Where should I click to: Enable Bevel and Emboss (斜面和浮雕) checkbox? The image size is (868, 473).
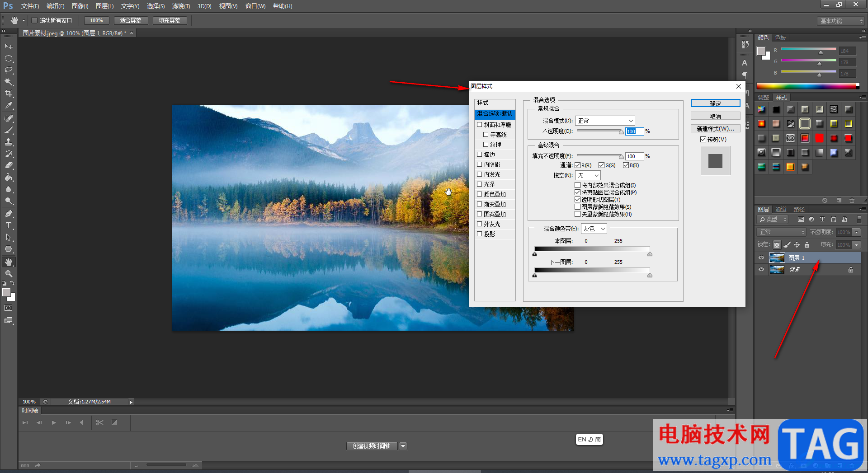pos(480,125)
